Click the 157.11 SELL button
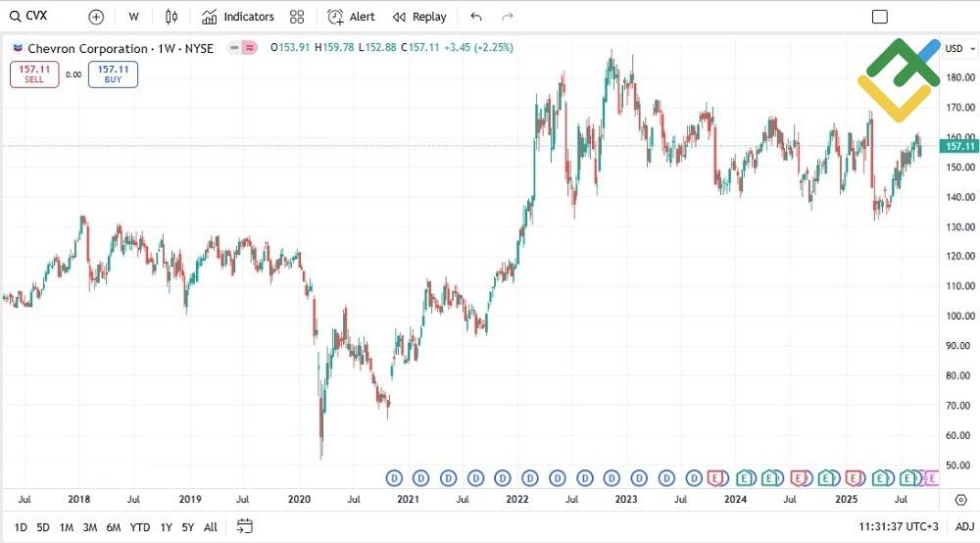Screen dimensions: 980x543 [x=34, y=74]
